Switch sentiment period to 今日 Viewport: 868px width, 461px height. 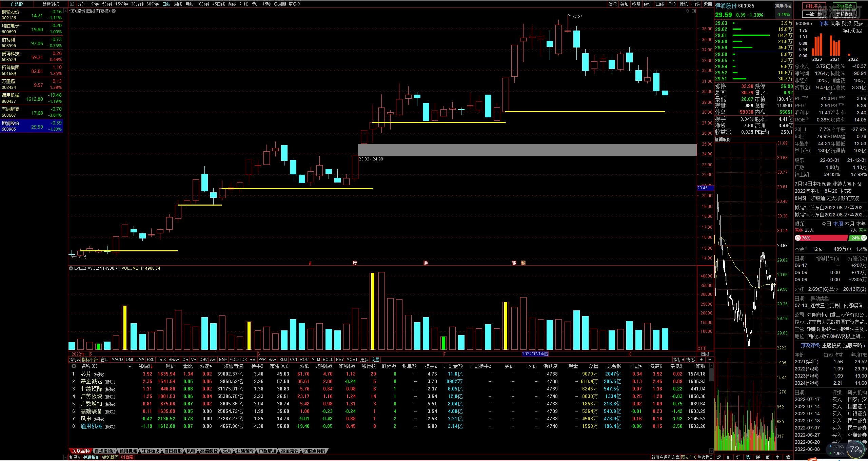[x=826, y=224]
